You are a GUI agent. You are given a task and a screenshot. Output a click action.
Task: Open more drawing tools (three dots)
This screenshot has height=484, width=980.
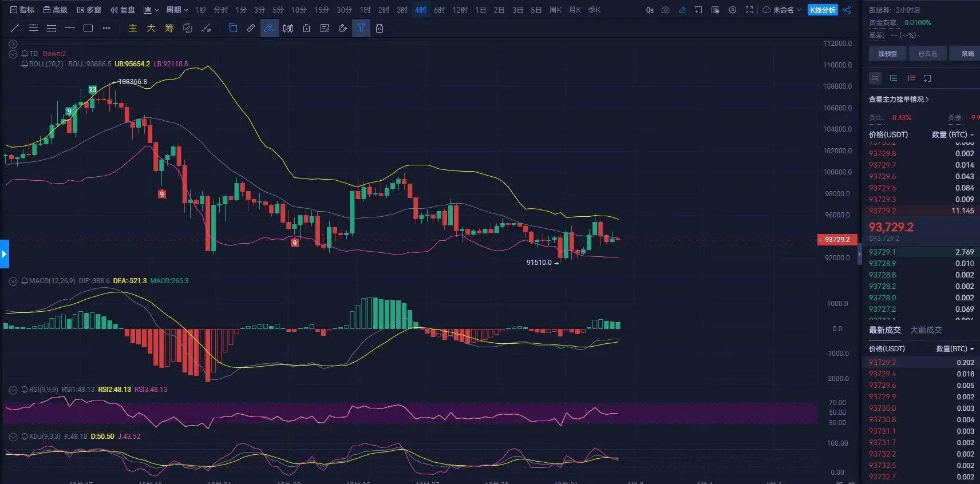[x=106, y=28]
